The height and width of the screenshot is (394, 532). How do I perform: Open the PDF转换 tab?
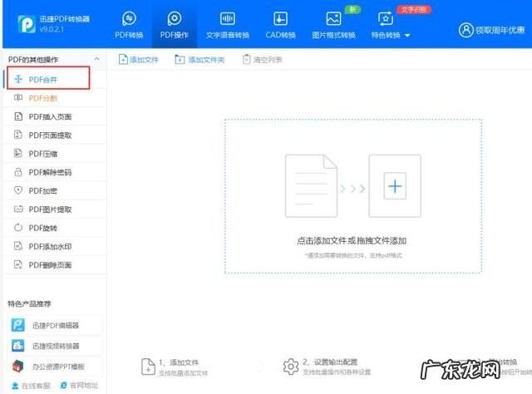[129, 25]
